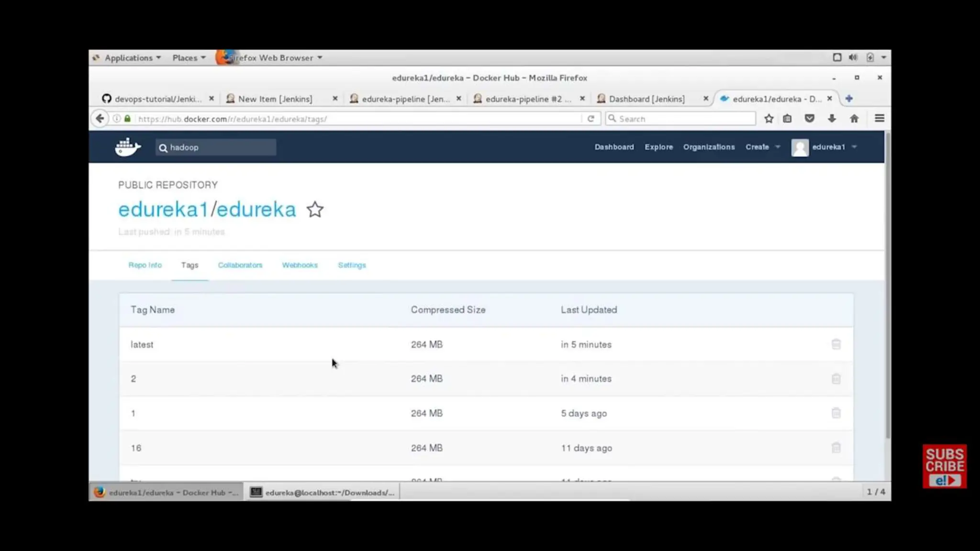Click the site information icon in the URL bar
This screenshot has height=551, width=980.
117,119
